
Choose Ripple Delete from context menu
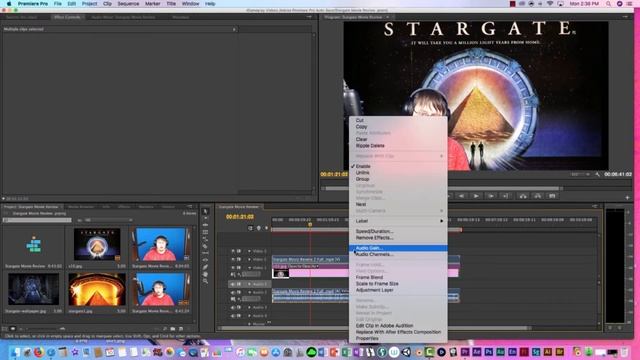coord(370,146)
